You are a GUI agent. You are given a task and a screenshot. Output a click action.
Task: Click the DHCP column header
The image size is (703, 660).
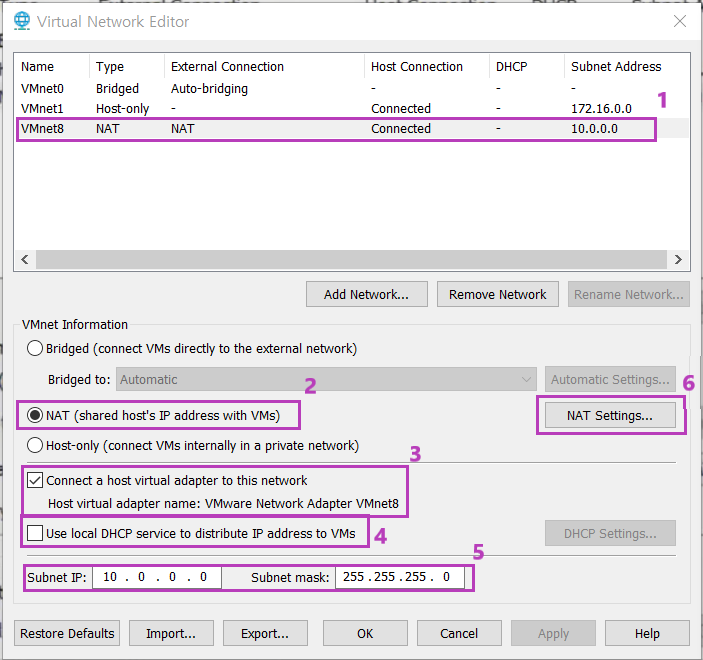coord(527,66)
